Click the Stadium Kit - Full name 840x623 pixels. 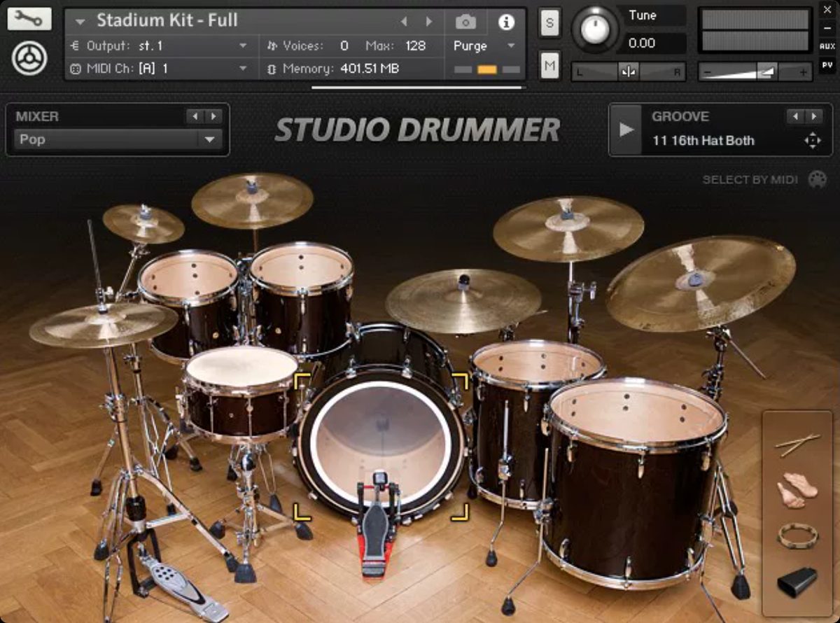pyautogui.click(x=167, y=20)
